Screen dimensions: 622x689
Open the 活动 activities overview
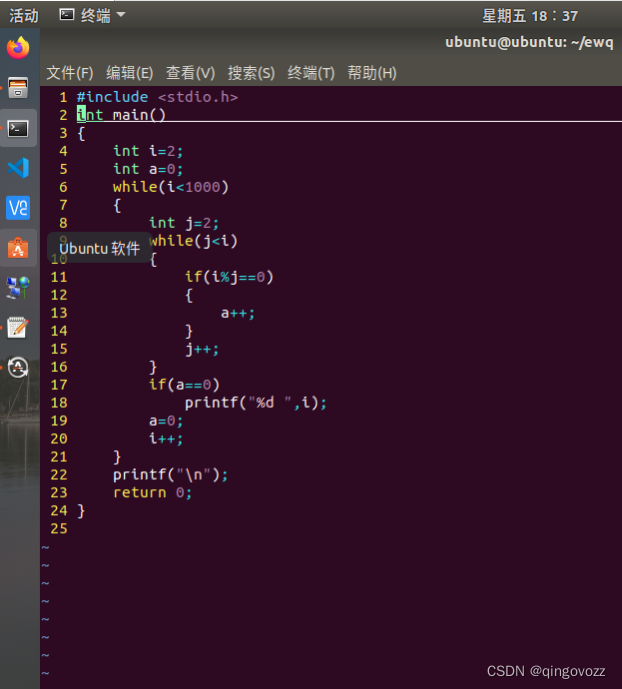pos(24,16)
